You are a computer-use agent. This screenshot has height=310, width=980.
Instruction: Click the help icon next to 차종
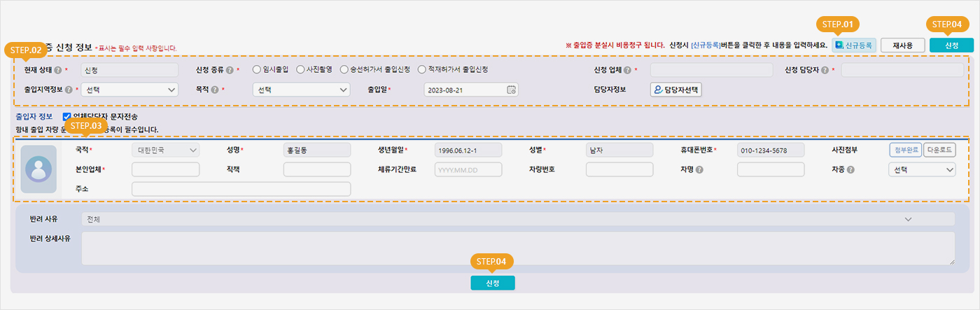click(850, 169)
